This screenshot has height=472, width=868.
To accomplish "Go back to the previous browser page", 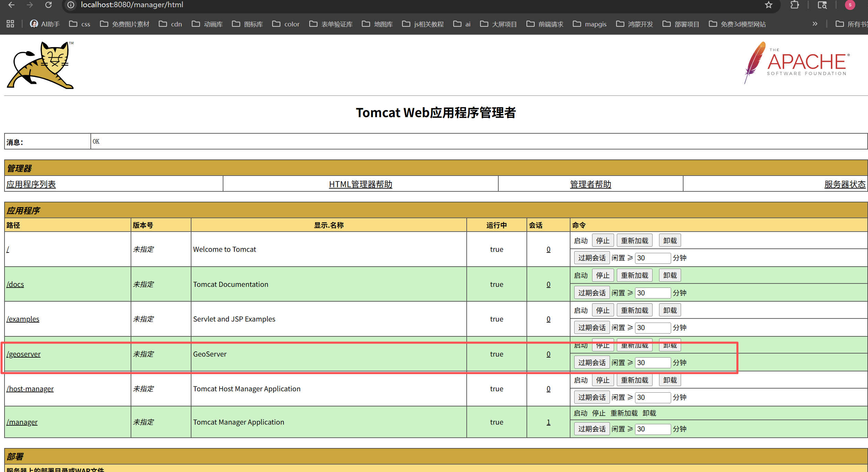I will coord(11,5).
